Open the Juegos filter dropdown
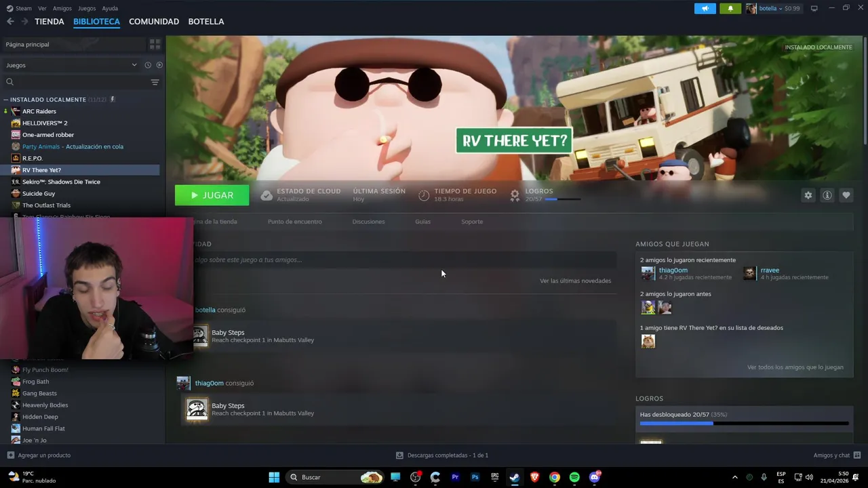 pyautogui.click(x=71, y=65)
